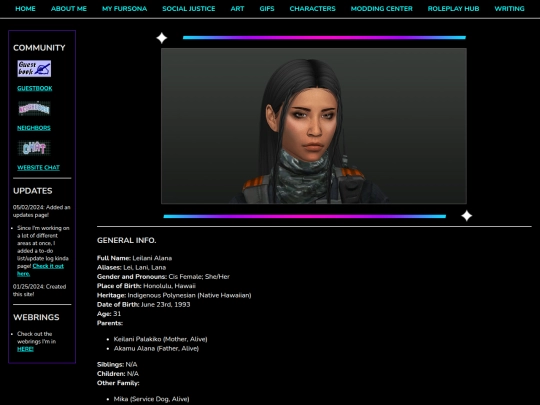The image size is (540, 405).
Task: Click the 'Children: N/A' line
Action: click(x=118, y=374)
